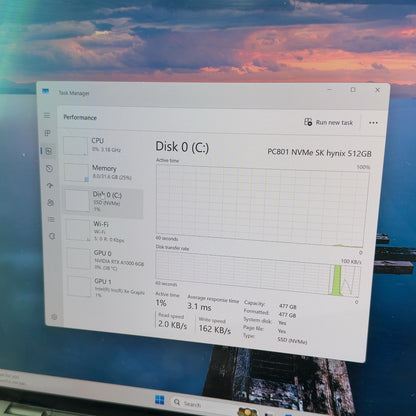This screenshot has width=416, height=416.
Task: Select CPU in the performance list
Action: [103, 145]
